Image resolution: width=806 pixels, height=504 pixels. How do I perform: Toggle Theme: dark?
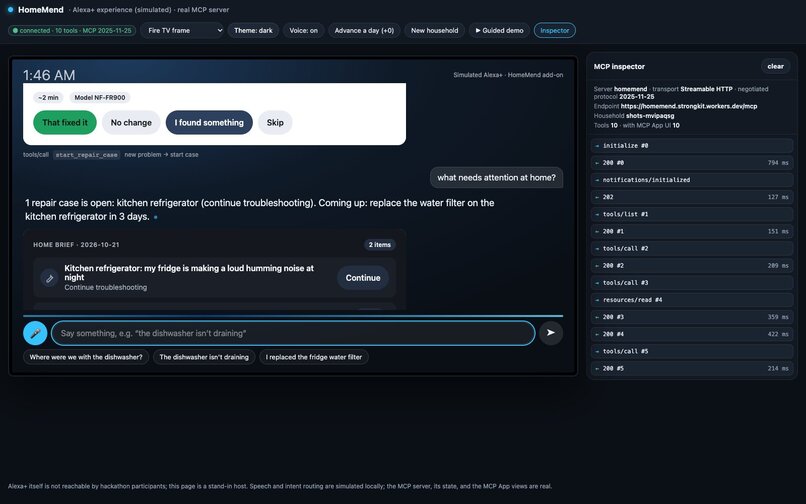click(x=253, y=30)
